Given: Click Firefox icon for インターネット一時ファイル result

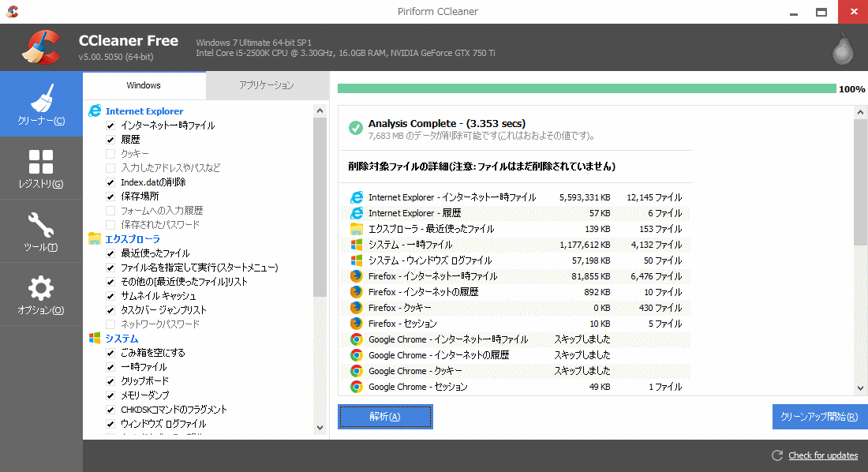Looking at the screenshot, I should [357, 276].
